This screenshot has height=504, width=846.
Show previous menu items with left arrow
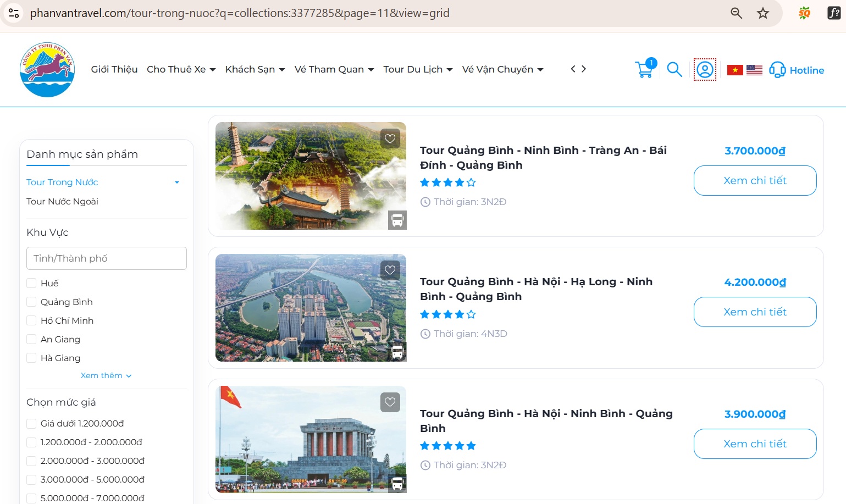coord(573,69)
